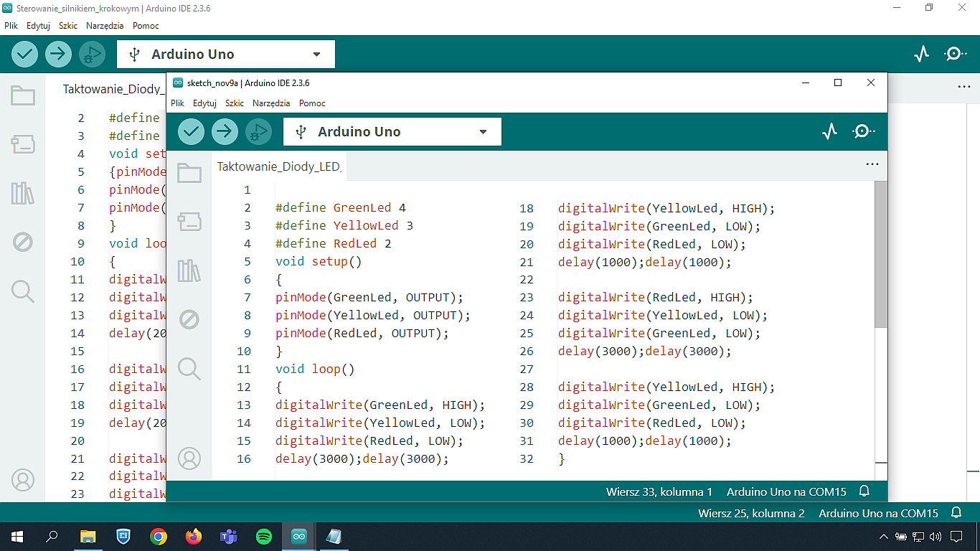The image size is (980, 551).
Task: Open Search panel in front window sidebar
Action: coord(189,368)
